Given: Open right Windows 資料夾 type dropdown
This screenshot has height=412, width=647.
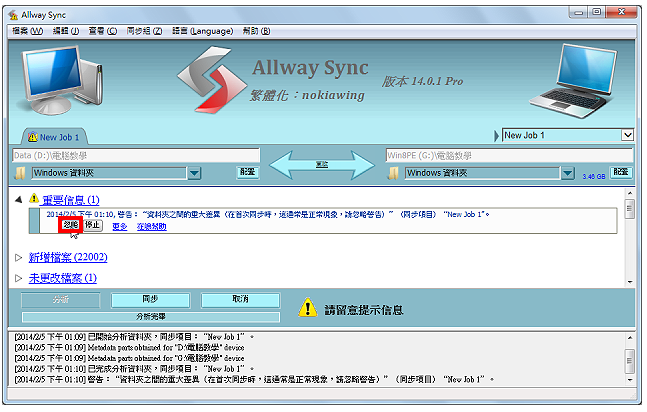Looking at the screenshot, I should click(568, 173).
